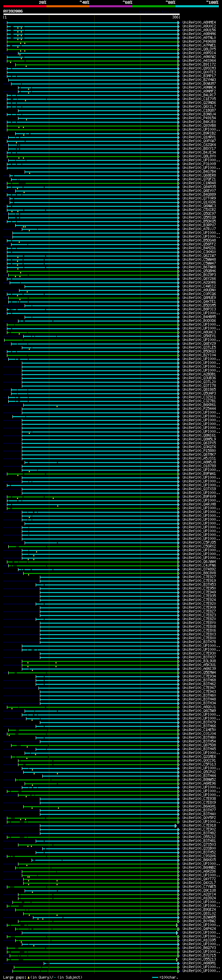This screenshot has height=980, width=222.
Task: Click the '=100char.' scale legend
Action: (164, 977)
